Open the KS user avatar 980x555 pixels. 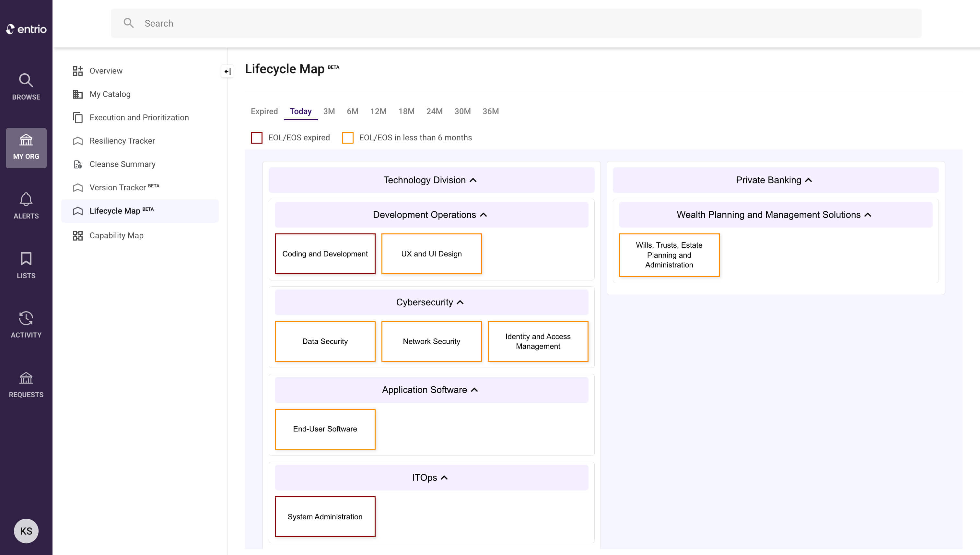click(26, 531)
